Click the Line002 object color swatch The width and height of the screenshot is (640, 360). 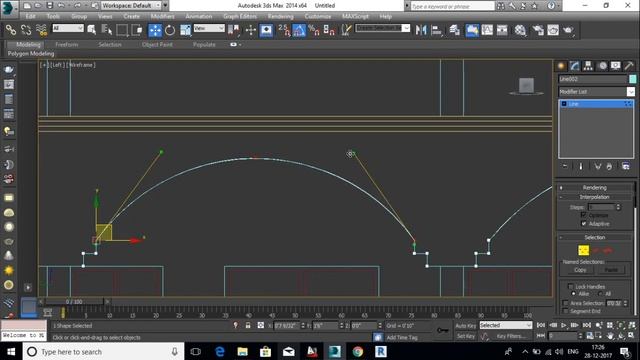point(633,79)
